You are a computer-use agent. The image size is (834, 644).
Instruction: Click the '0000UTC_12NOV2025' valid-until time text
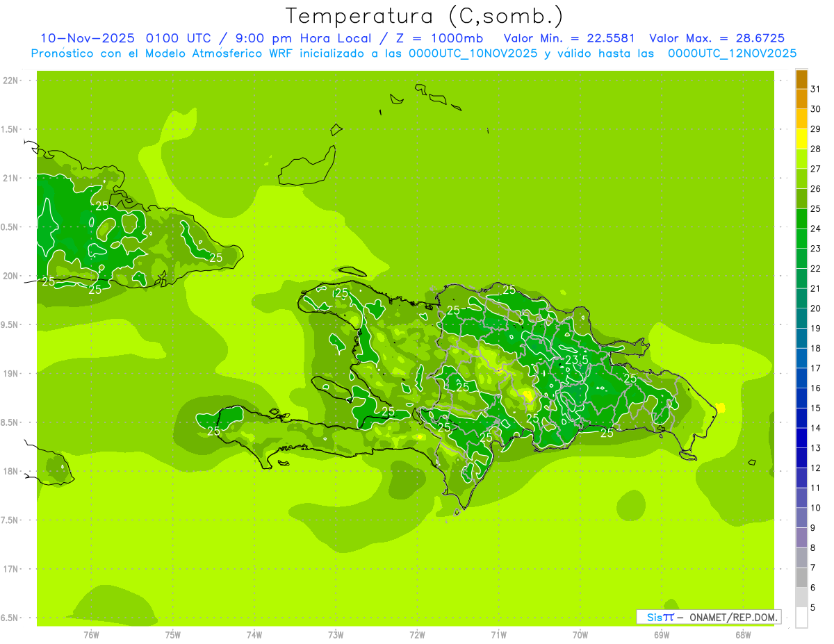point(732,53)
